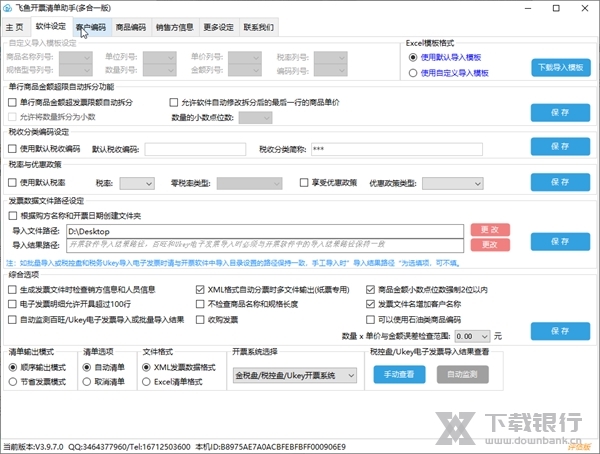600x454 pixels.
Task: Click 更改 button for 导入结果路径
Action: [490, 245]
